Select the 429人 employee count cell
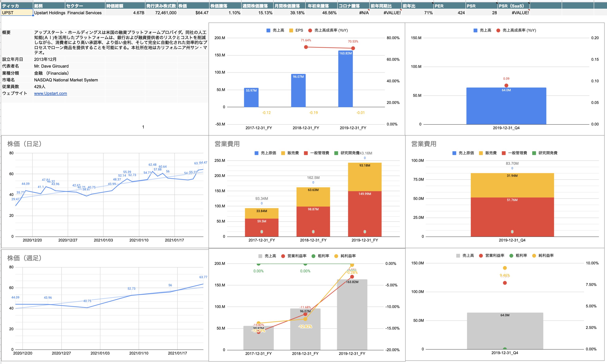 49,87
